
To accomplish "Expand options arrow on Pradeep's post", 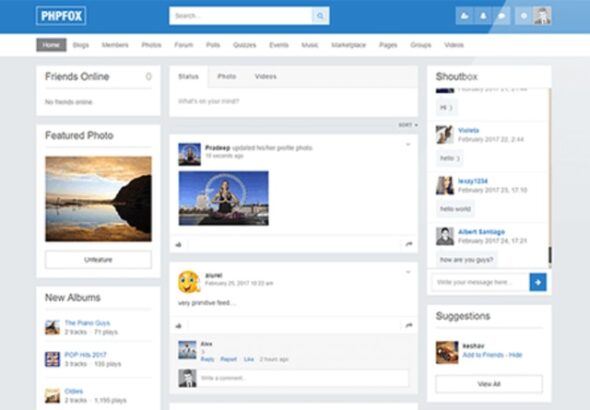I will [408, 144].
